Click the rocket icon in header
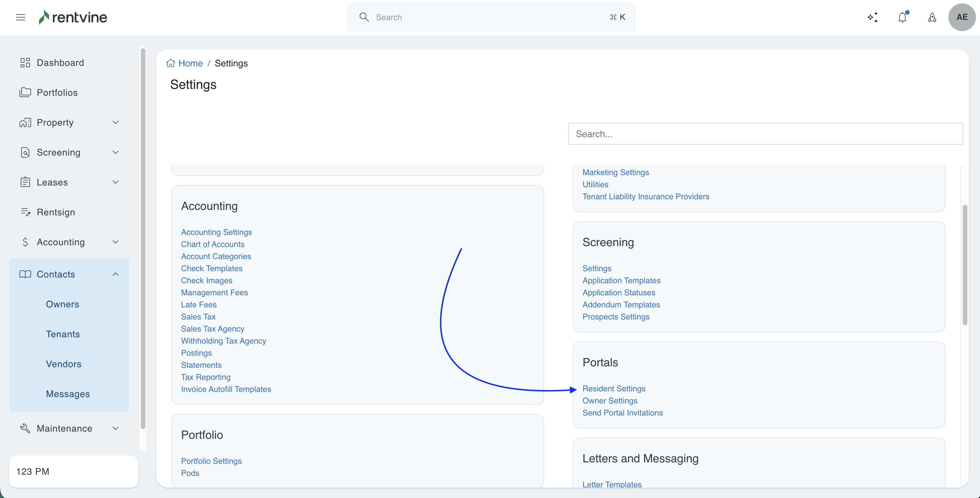Image resolution: width=980 pixels, height=498 pixels. pyautogui.click(x=932, y=17)
